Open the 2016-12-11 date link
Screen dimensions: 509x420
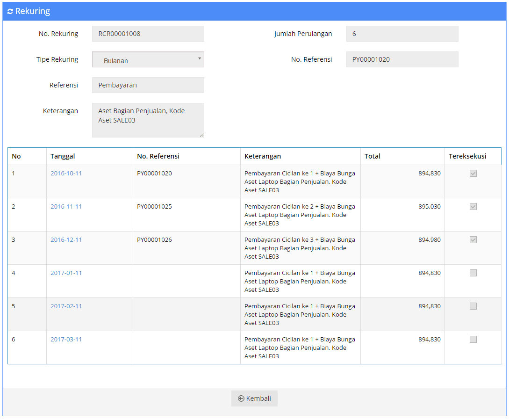tap(66, 240)
